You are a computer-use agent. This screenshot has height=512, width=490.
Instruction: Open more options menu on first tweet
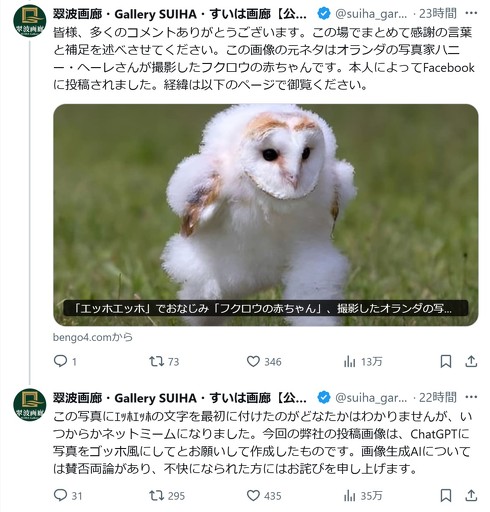[471, 13]
